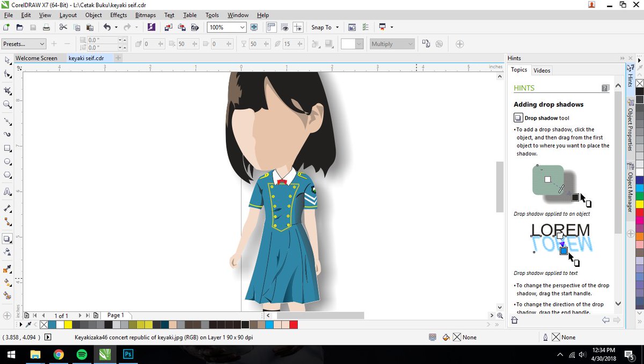Toggle Show guidelines button
The image size is (644, 364).
coord(298,27)
